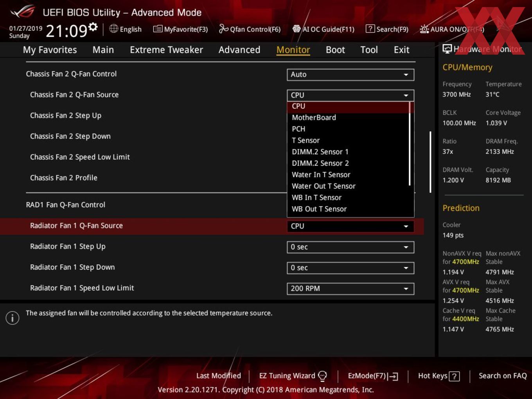Viewport: 532px width, 399px height.
Task: Open the Exit tab
Action: 401,50
